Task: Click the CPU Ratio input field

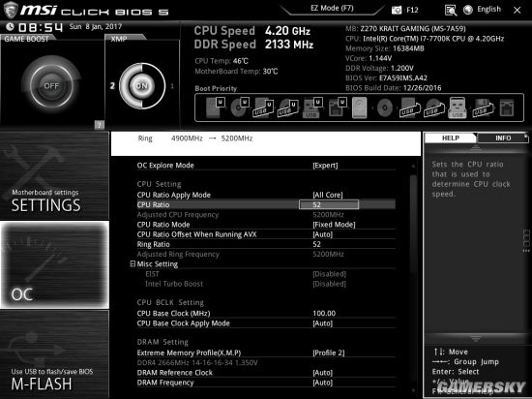Action: (329, 204)
